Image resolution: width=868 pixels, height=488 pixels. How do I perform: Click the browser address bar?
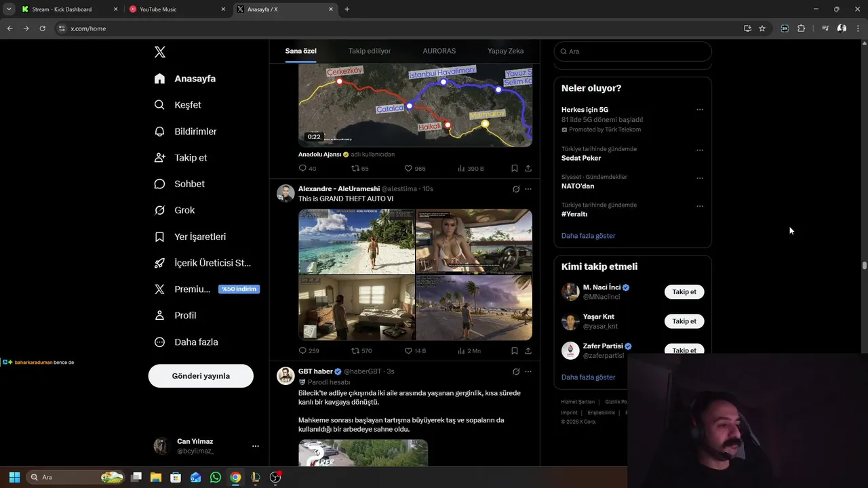(400, 28)
